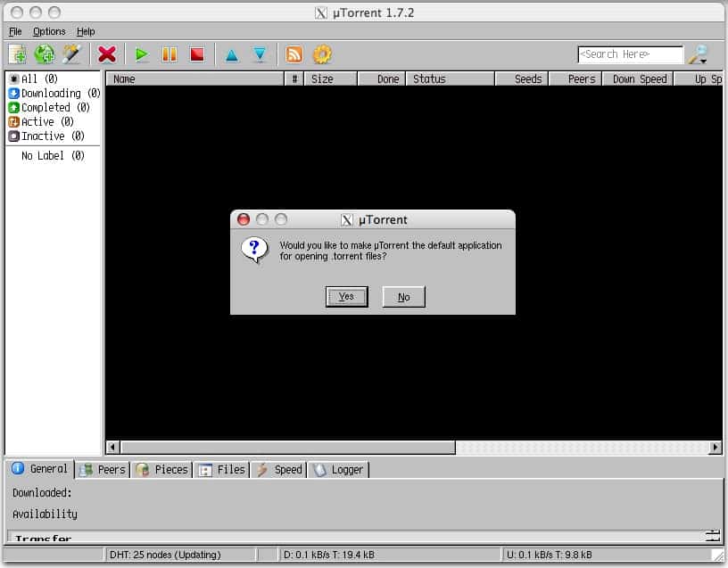Click the green Start torrent icon

142,54
